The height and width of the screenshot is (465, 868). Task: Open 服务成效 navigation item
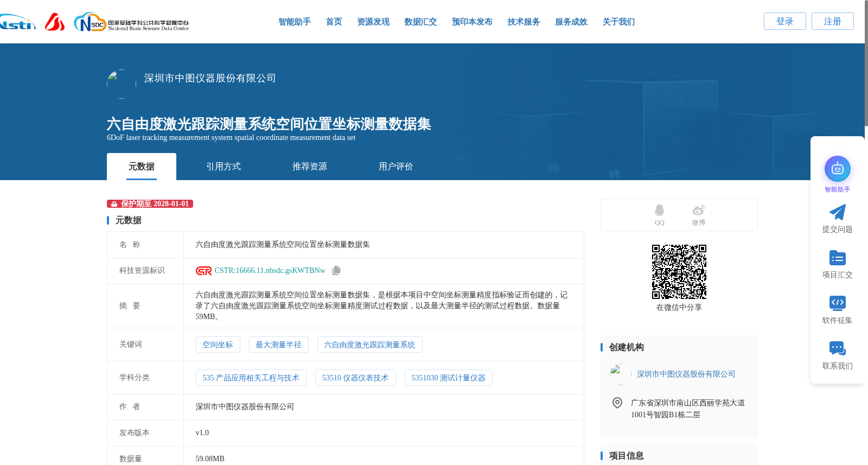571,22
